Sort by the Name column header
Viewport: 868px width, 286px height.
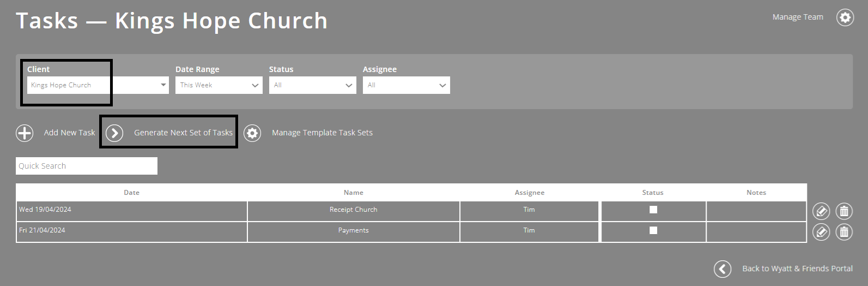pyautogui.click(x=354, y=193)
